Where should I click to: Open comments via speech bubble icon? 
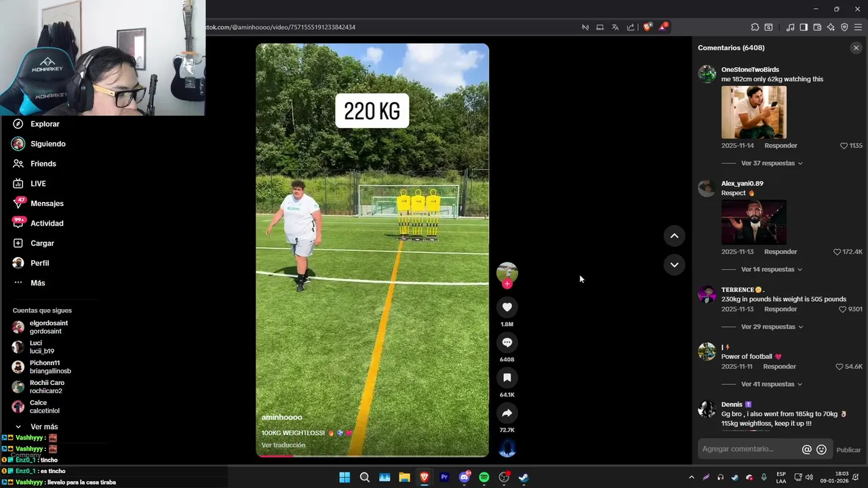(x=507, y=342)
